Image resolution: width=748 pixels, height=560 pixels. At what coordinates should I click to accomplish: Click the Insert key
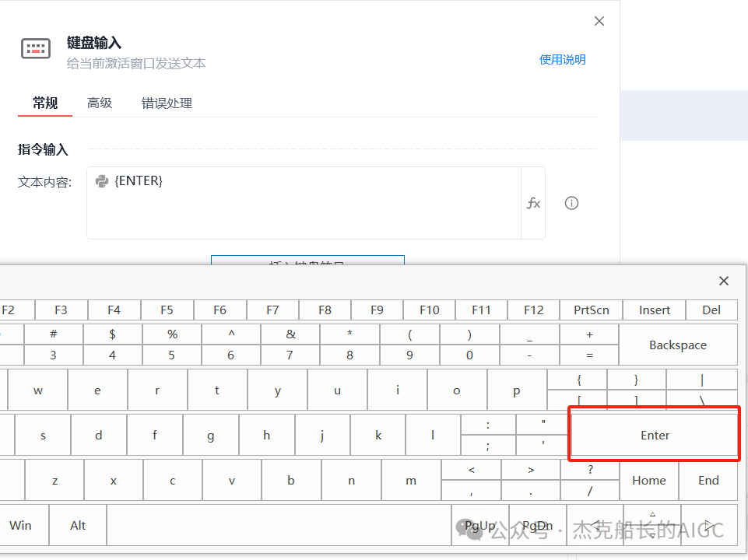(x=655, y=310)
